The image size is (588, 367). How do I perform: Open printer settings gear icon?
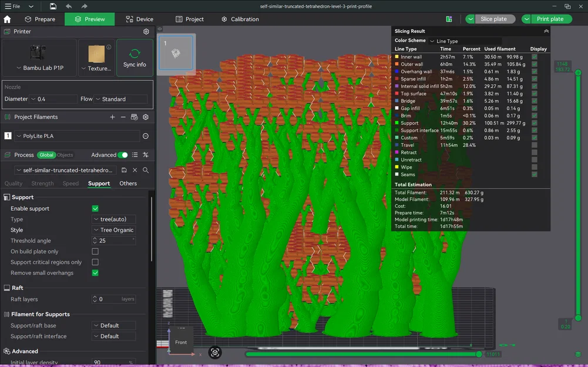pos(146,32)
